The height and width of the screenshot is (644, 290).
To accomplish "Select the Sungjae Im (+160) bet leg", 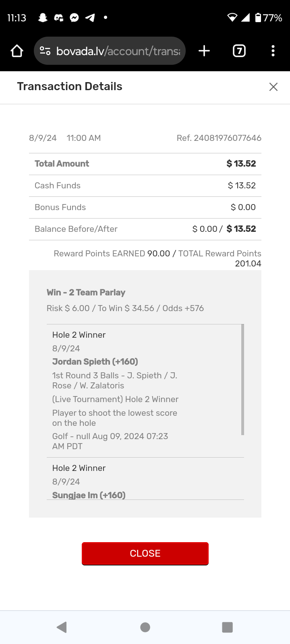I will [89, 495].
